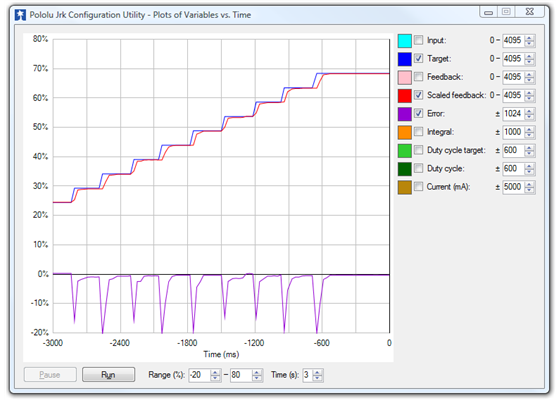Close the plots window

[530, 12]
